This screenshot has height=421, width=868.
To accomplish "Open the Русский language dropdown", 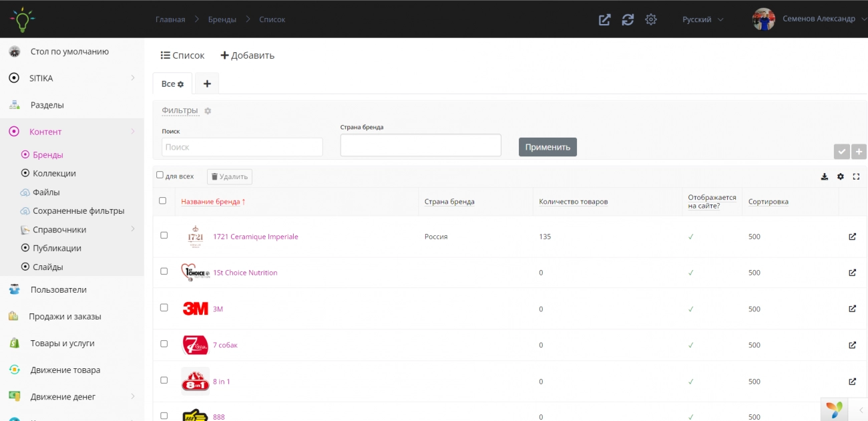I will point(702,19).
